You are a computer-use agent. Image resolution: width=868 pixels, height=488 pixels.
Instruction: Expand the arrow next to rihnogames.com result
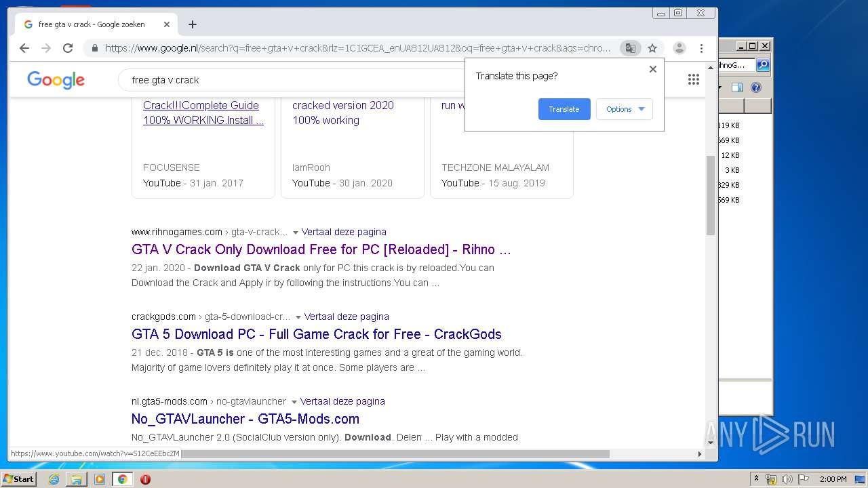pos(295,232)
